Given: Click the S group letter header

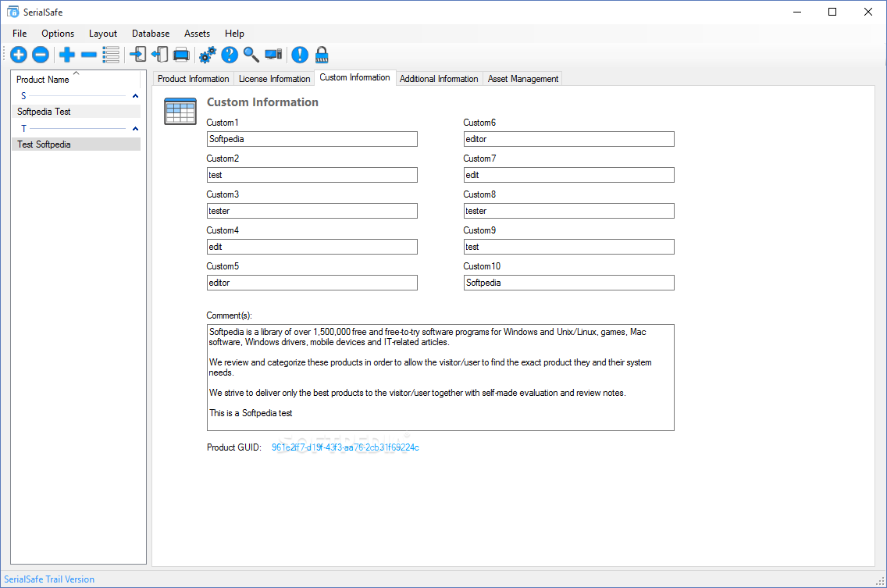Looking at the screenshot, I should tap(23, 96).
